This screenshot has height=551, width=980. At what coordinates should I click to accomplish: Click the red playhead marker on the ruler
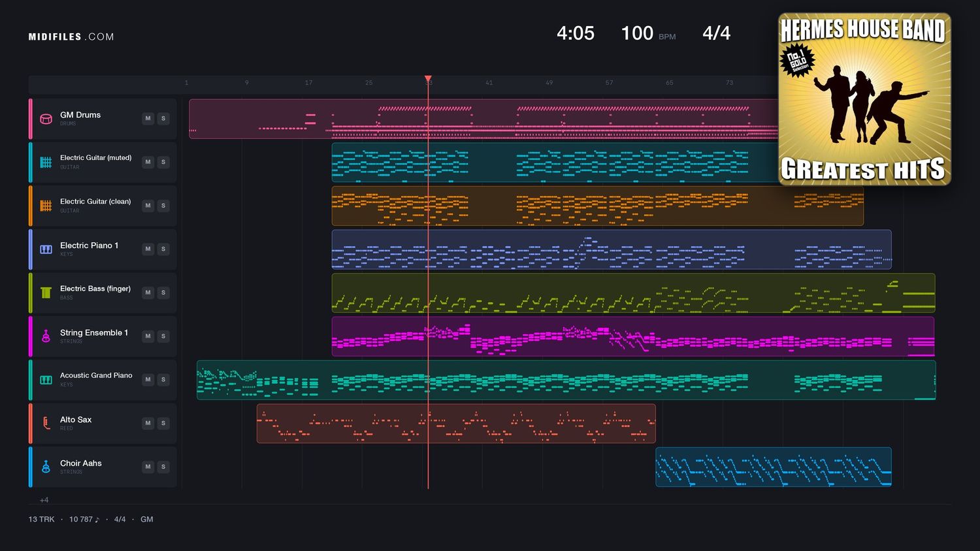428,78
